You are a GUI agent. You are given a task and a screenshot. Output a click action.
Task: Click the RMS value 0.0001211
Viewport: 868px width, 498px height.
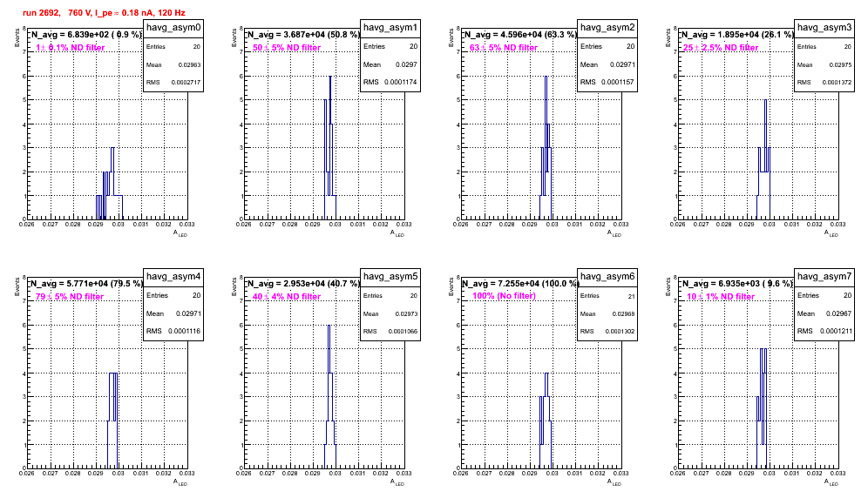click(836, 332)
